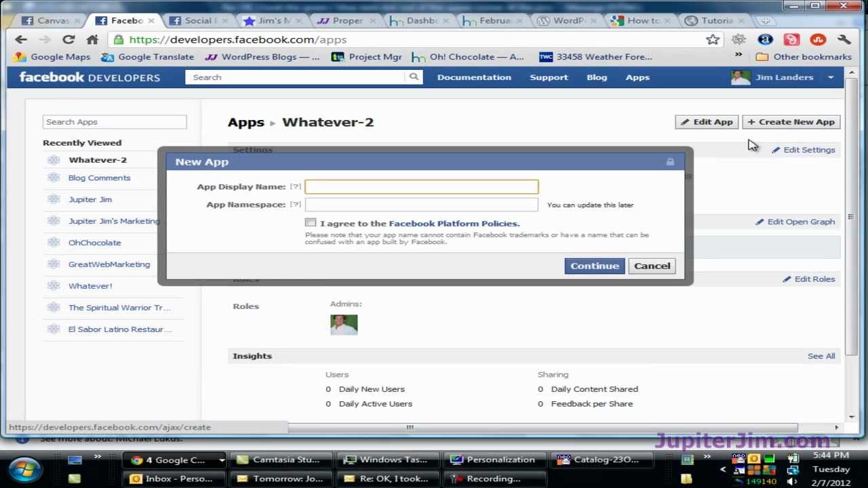Image resolution: width=868 pixels, height=488 pixels.
Task: Open Camtasia Studio from the taskbar
Action: click(x=279, y=460)
